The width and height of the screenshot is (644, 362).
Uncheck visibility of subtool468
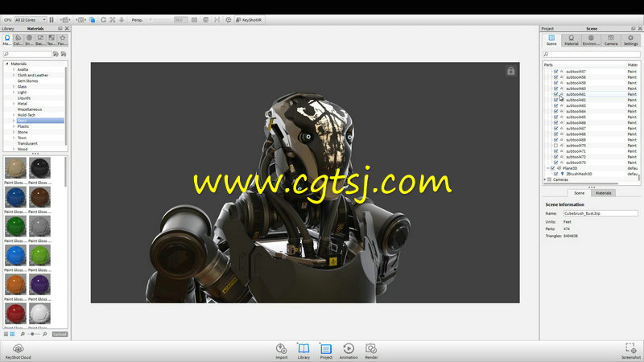coord(555,134)
